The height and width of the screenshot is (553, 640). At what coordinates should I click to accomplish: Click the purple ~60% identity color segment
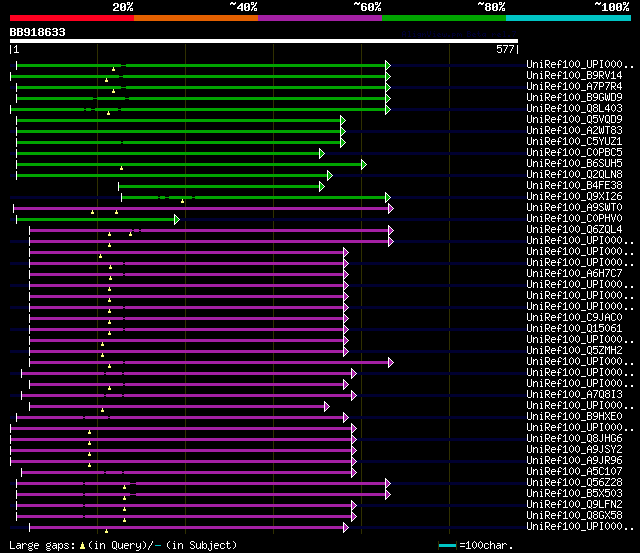pyautogui.click(x=320, y=18)
